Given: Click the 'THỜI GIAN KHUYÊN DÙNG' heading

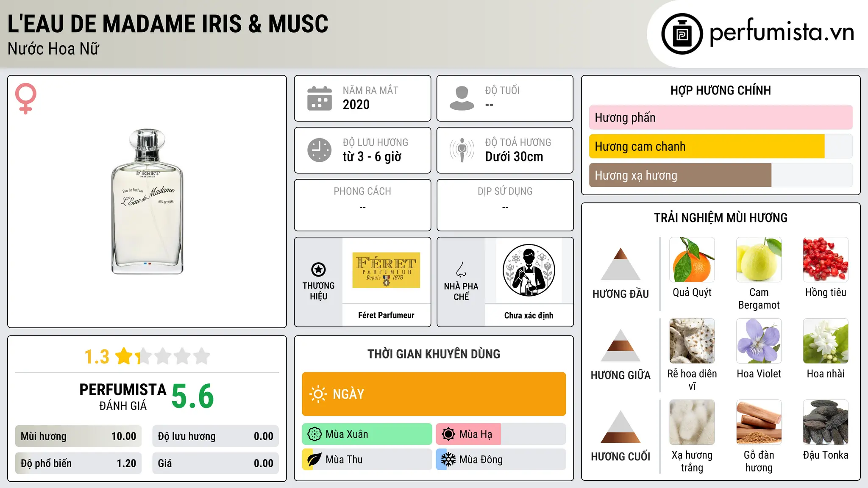Looking at the screenshot, I should pyautogui.click(x=434, y=354).
